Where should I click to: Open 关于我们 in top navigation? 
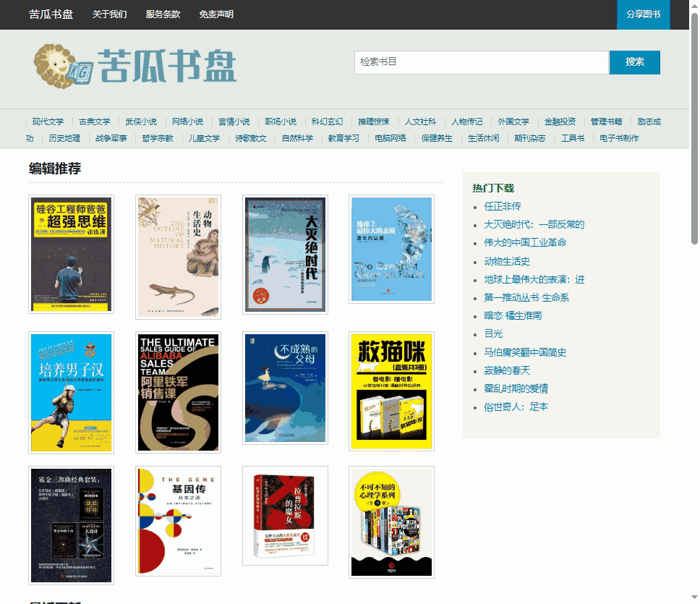109,14
